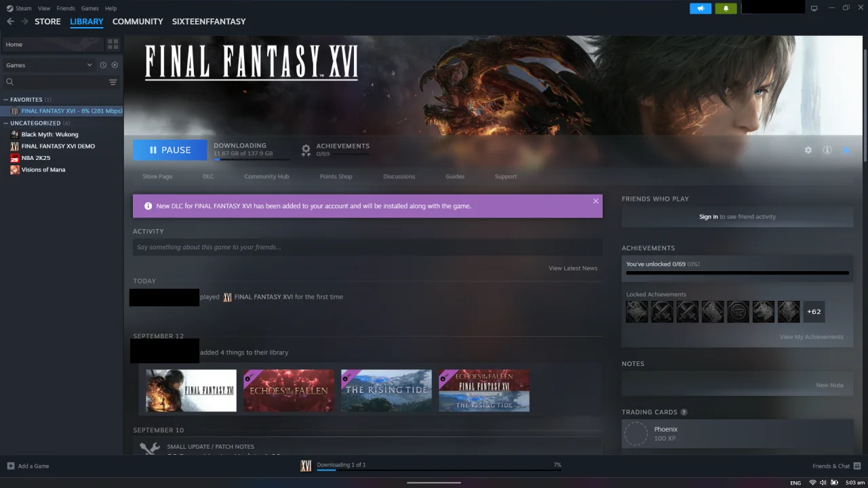
Task: Show game info via the info icon
Action: tap(827, 150)
